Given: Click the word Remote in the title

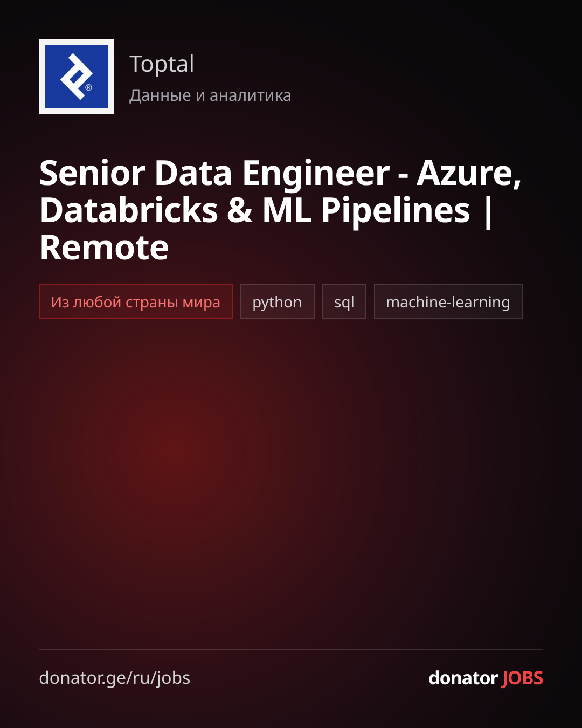Looking at the screenshot, I should pos(105,248).
